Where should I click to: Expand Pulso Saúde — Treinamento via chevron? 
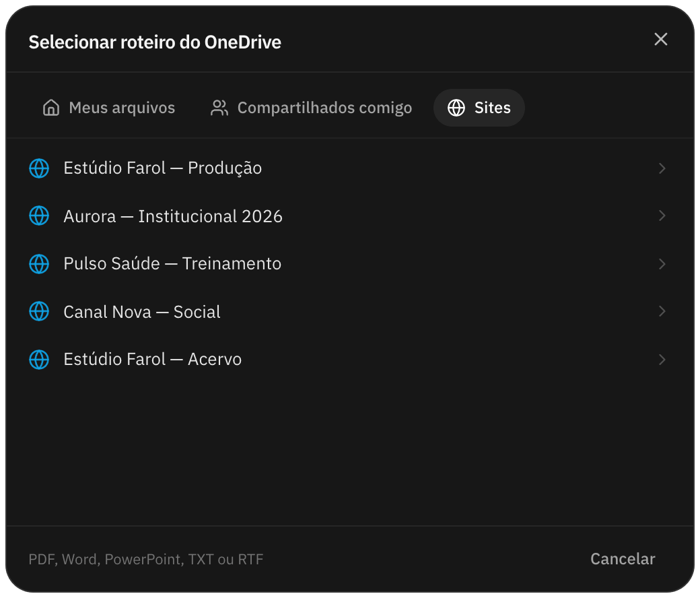(662, 264)
